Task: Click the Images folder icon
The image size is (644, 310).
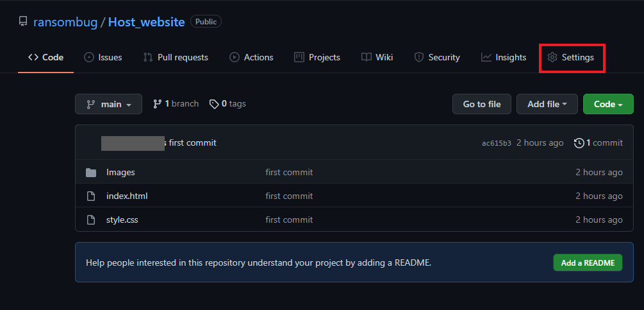Action: coord(91,172)
